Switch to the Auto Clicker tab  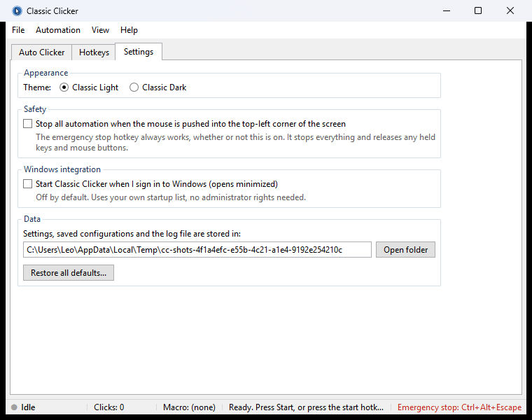tap(41, 52)
